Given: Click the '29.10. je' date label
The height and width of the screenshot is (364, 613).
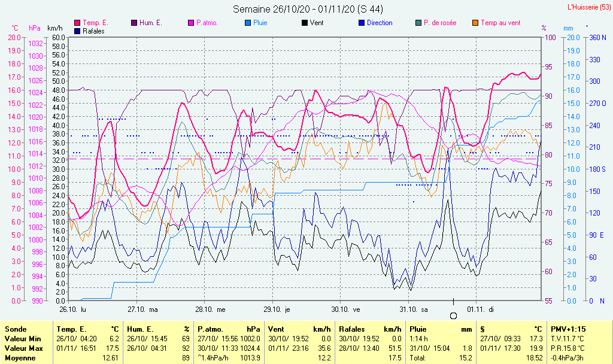Looking at the screenshot, I should tap(277, 310).
